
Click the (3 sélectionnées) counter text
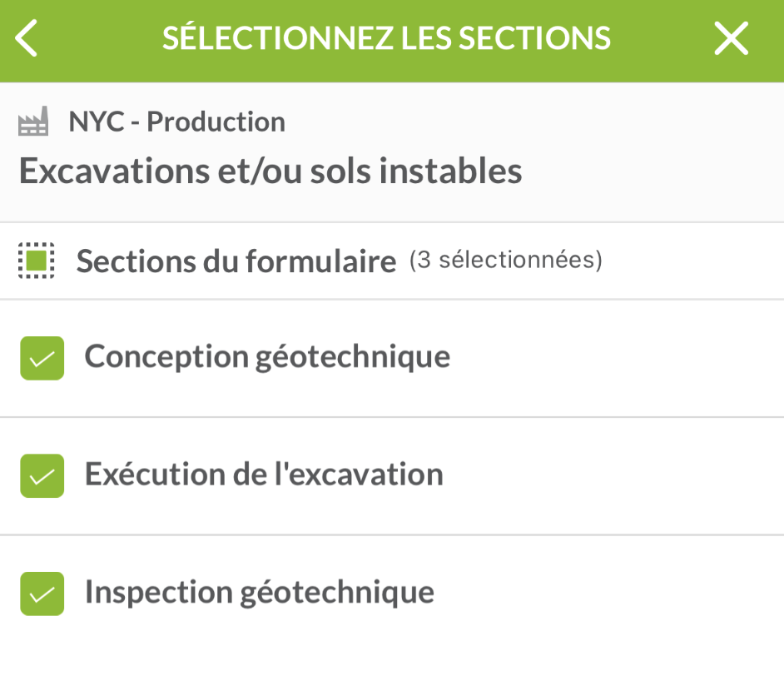505,261
